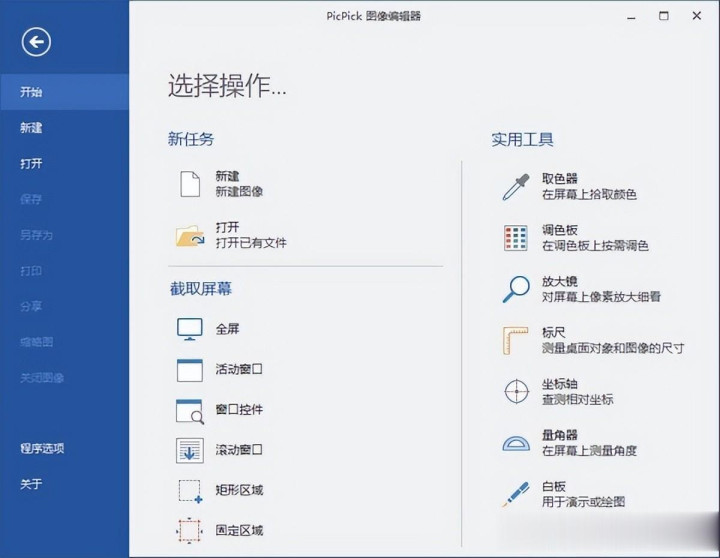The image size is (720, 558).
Task: Click the 矩形区域 label
Action: [x=239, y=490]
